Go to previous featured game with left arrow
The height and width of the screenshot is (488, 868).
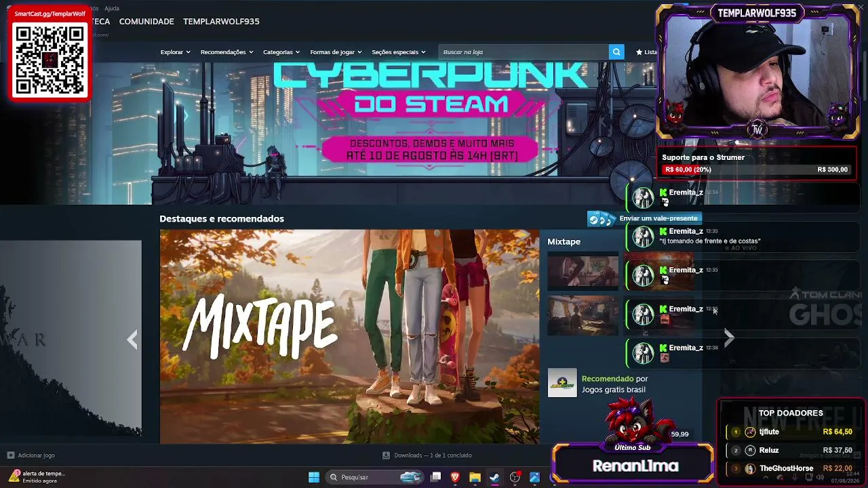pyautogui.click(x=132, y=340)
